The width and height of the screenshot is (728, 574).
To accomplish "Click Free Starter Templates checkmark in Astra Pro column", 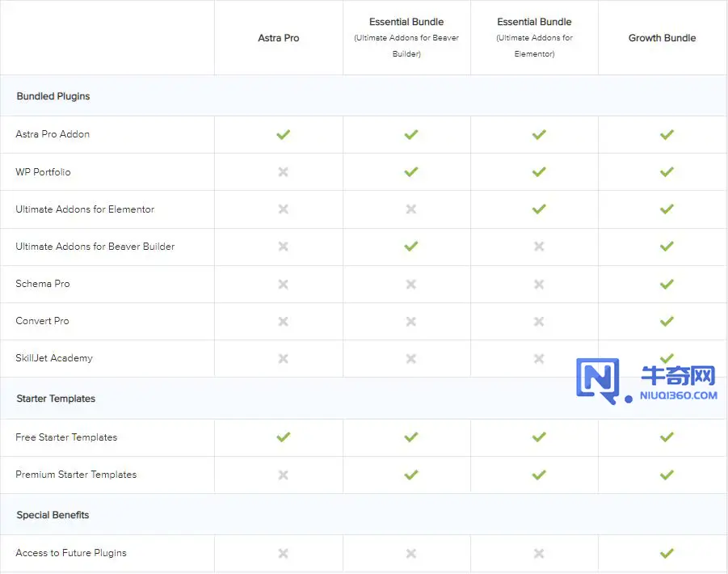I will point(284,437).
